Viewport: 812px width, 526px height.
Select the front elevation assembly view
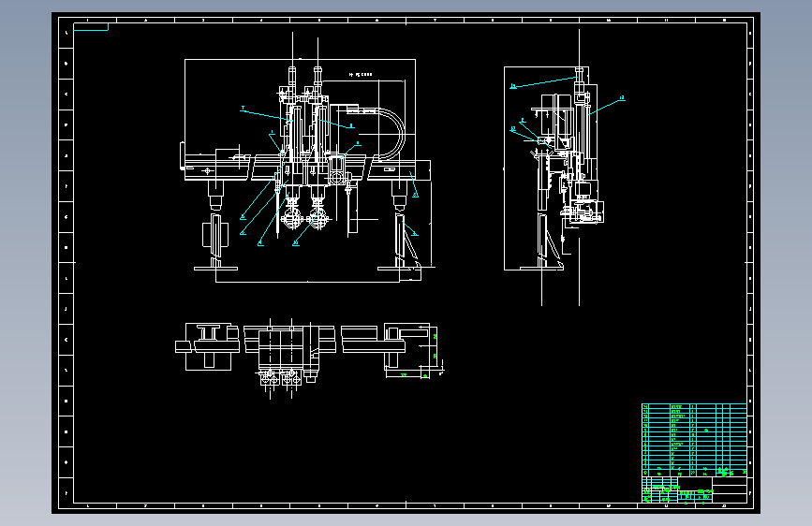pyautogui.click(x=307, y=158)
